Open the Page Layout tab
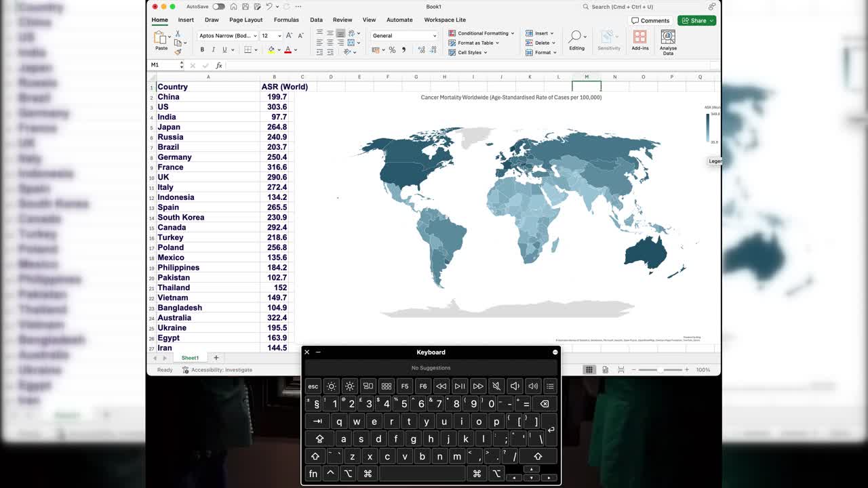Screen dimensions: 868x488 click(x=245, y=20)
